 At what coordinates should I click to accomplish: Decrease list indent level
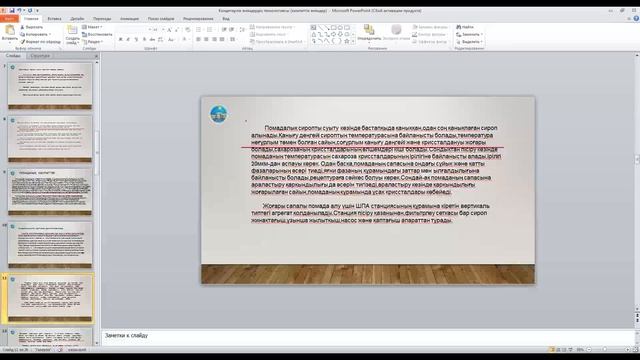pos(224,29)
